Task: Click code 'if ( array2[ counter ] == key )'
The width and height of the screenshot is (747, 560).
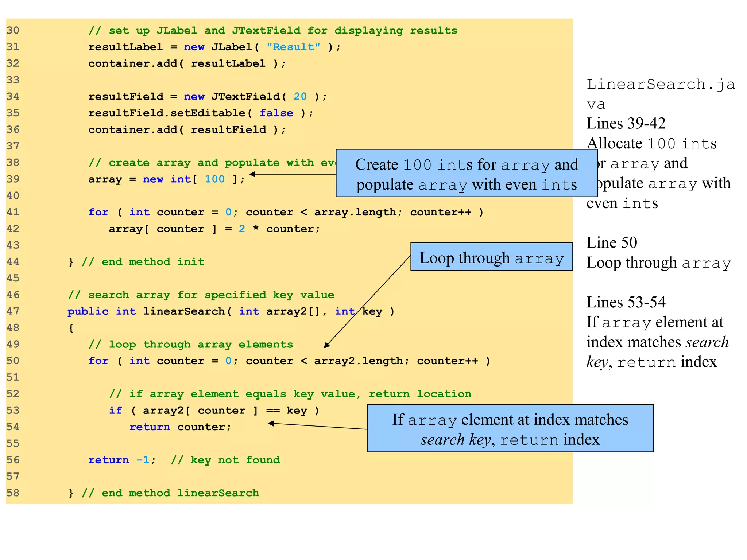Action: tap(214, 411)
